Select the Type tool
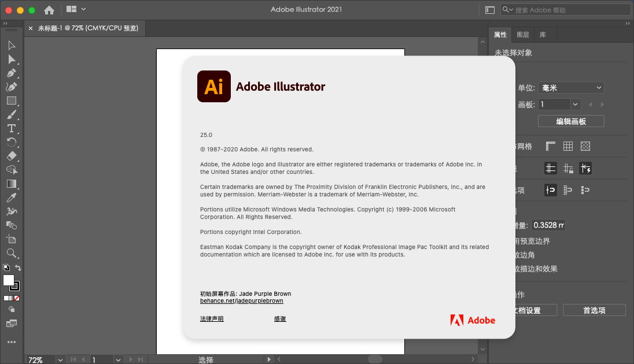634x364 pixels. point(12,128)
